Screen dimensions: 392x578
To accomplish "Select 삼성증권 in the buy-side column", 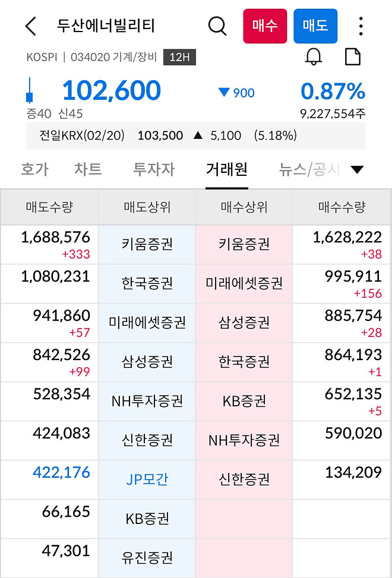I will point(244,323).
